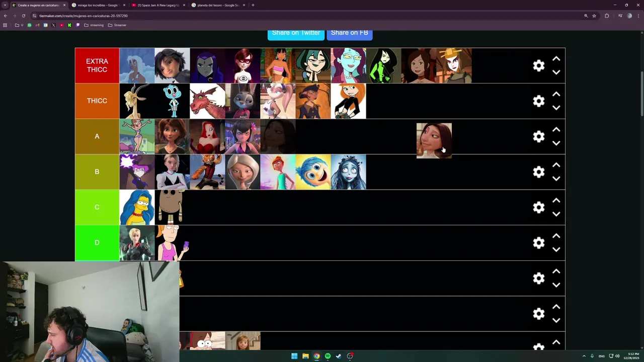Open settings gear for tier D row
This screenshot has width=644, height=362.
point(539,243)
